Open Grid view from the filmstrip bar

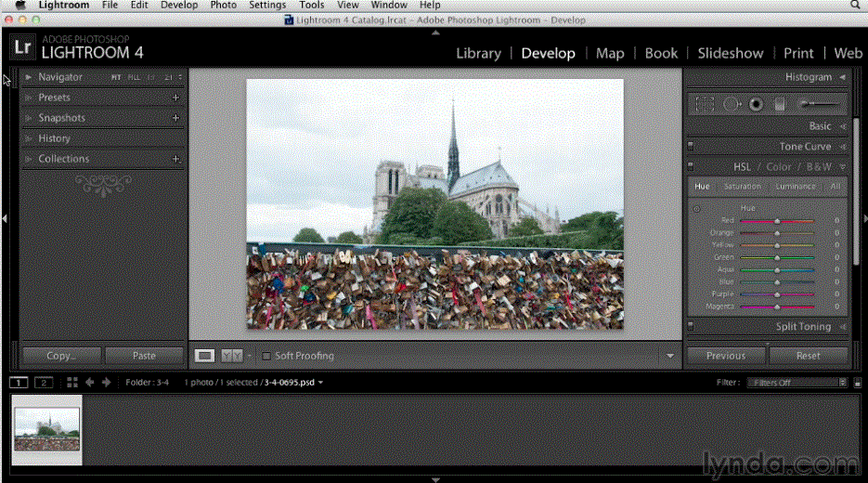pyautogui.click(x=72, y=382)
